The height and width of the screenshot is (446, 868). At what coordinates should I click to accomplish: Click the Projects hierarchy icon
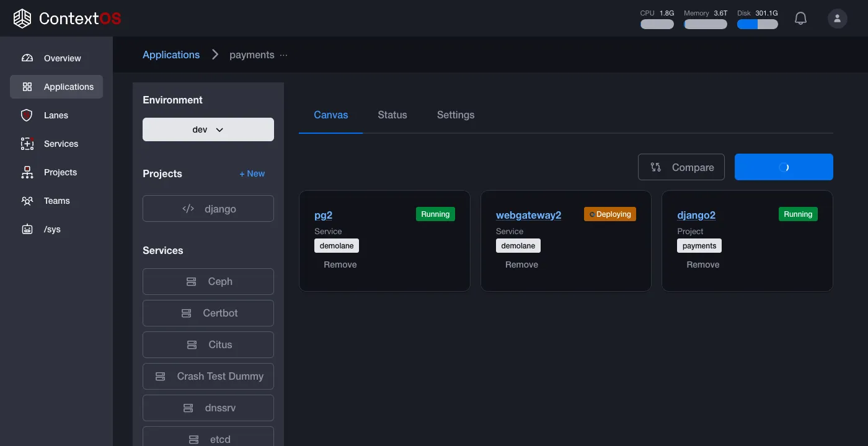click(x=27, y=172)
